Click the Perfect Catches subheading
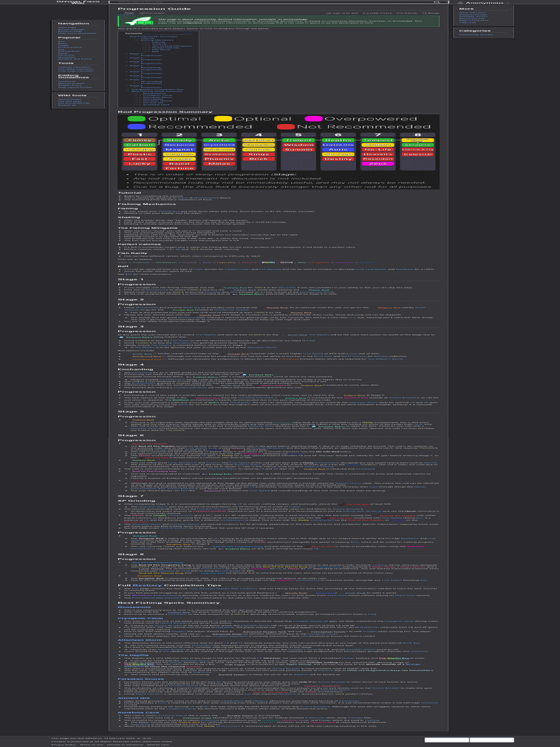 click(x=134, y=244)
